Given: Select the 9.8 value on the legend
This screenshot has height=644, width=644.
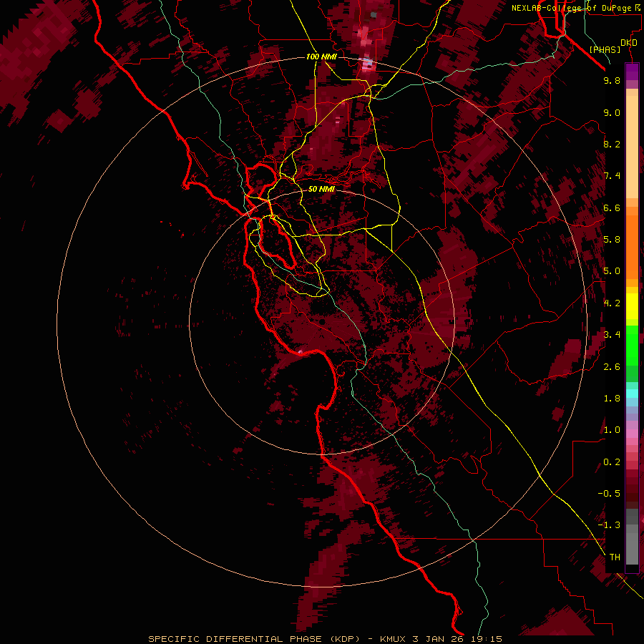Looking at the screenshot, I should [612, 80].
